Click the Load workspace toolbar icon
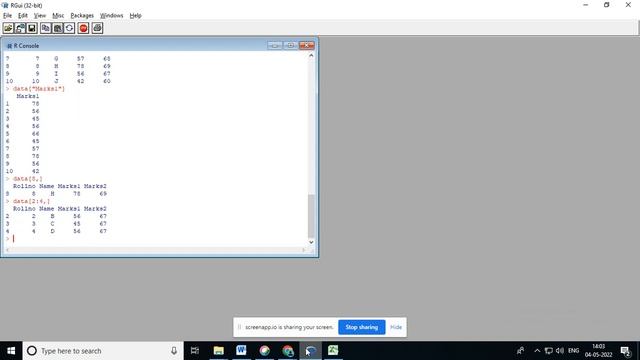Viewport: 640px width, 360px height. [20, 28]
